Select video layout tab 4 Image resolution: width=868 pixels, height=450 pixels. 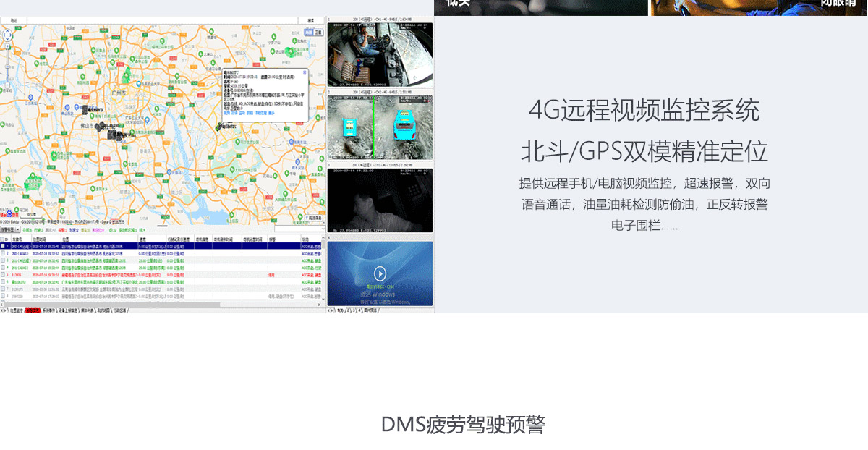pos(359,310)
